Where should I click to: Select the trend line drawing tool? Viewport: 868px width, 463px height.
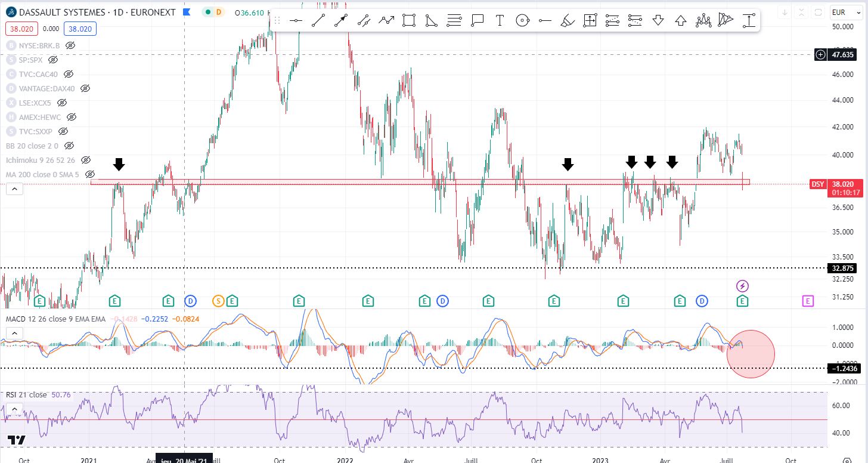(x=318, y=21)
